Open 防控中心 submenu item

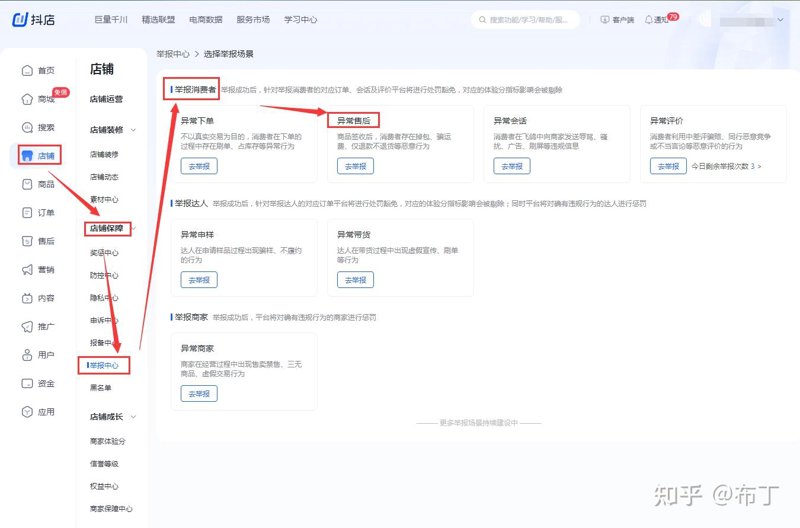pos(104,275)
